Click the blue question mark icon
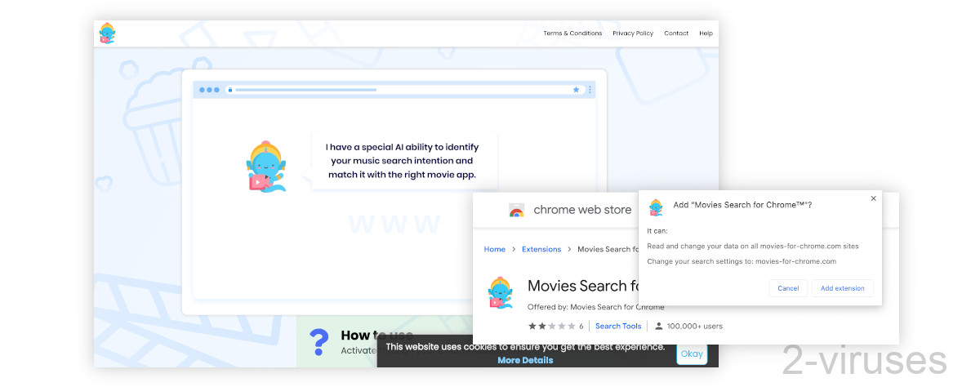This screenshot has height=387, width=980. coord(319,340)
